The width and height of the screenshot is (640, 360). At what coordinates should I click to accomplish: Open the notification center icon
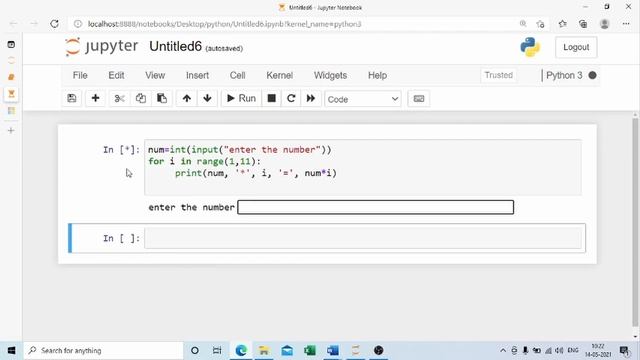point(624,350)
